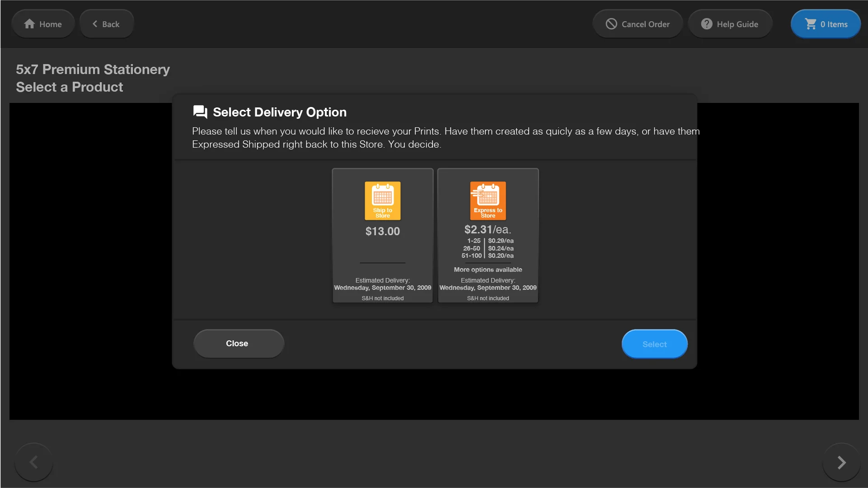Click the chat bubble icon beside the dialog title
This screenshot has height=488, width=868.
[x=200, y=112]
